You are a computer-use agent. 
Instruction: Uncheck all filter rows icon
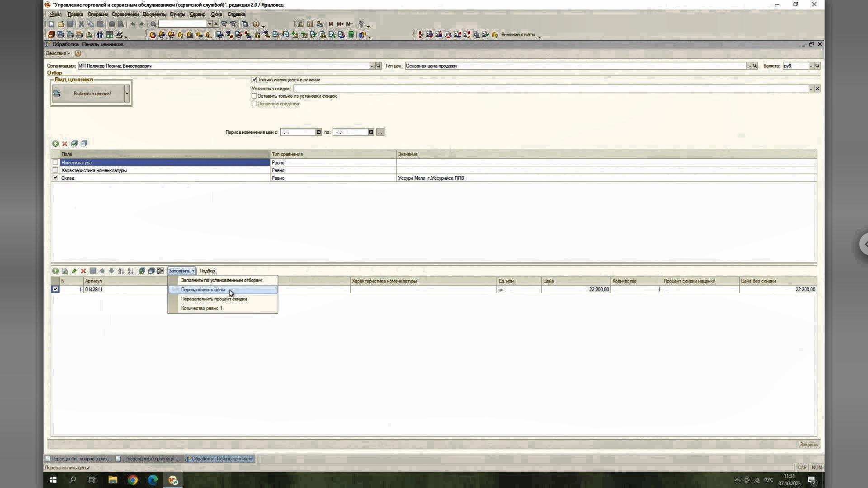click(84, 144)
